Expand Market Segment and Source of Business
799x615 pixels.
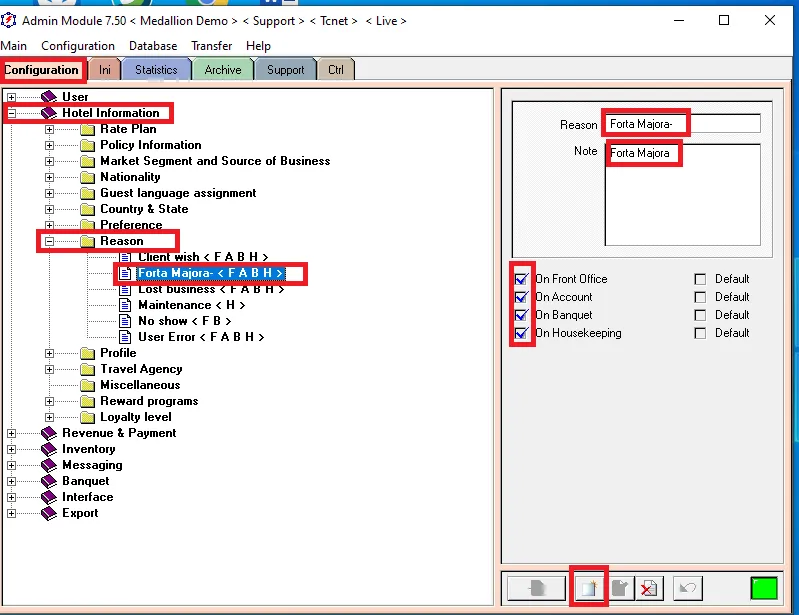coord(49,162)
